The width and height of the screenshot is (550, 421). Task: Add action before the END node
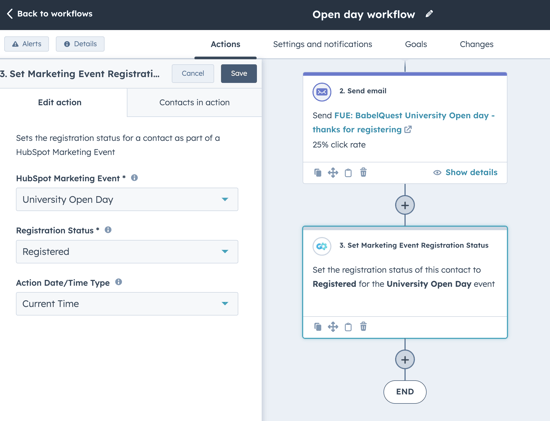[x=405, y=360]
